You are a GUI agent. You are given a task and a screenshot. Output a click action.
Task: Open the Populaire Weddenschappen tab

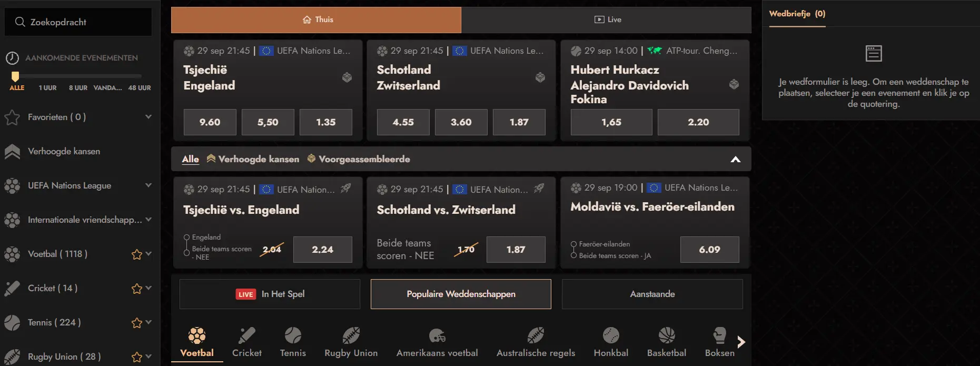[x=461, y=294]
